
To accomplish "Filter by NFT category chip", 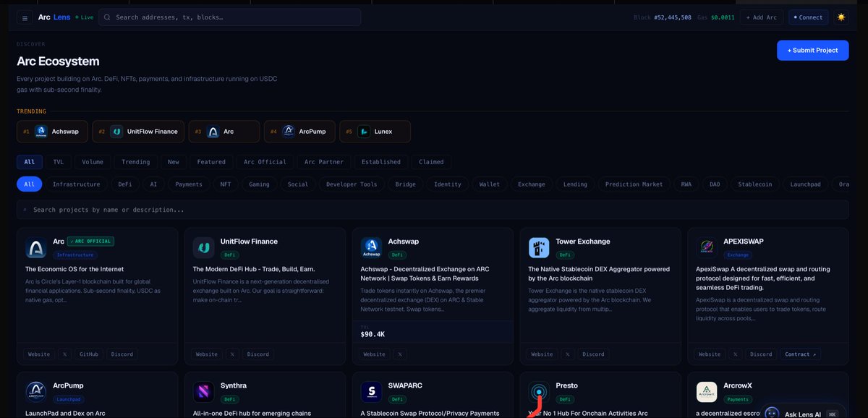I will [x=226, y=184].
